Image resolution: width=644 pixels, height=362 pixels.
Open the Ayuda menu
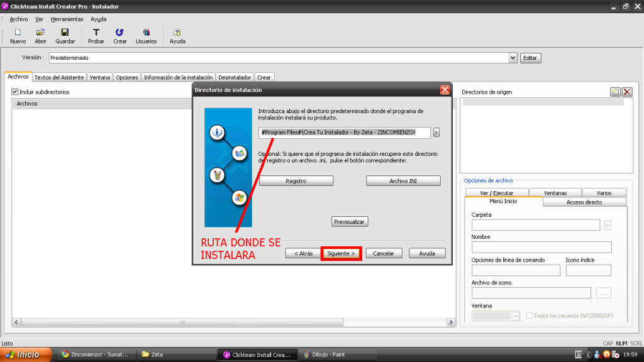tap(98, 19)
